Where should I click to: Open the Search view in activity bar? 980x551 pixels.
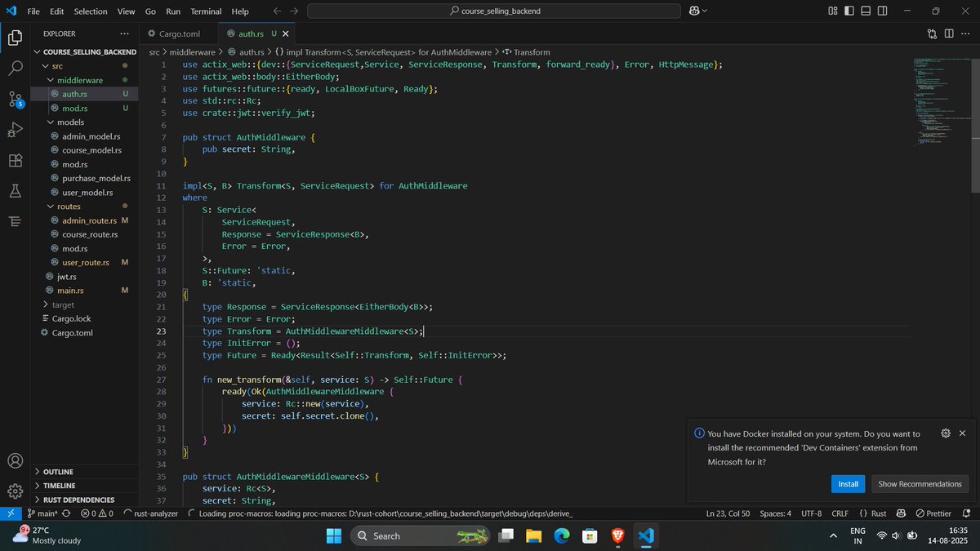15,69
